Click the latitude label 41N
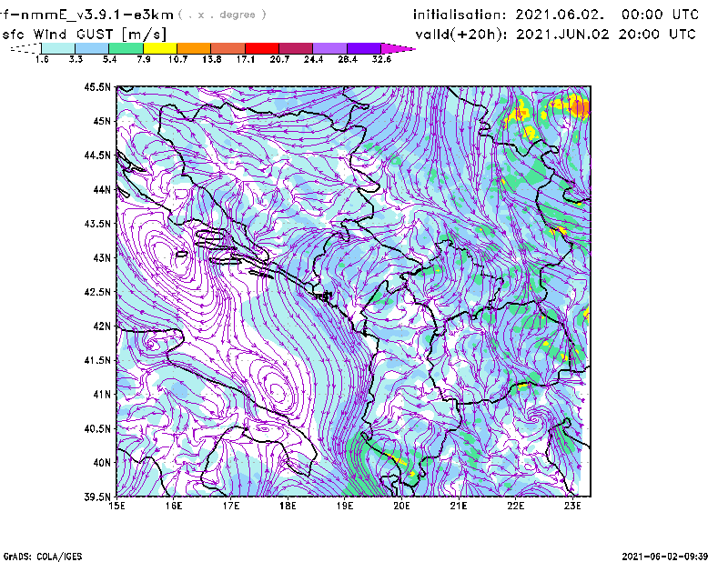Screen dimensions: 728x562 [x=102, y=394]
